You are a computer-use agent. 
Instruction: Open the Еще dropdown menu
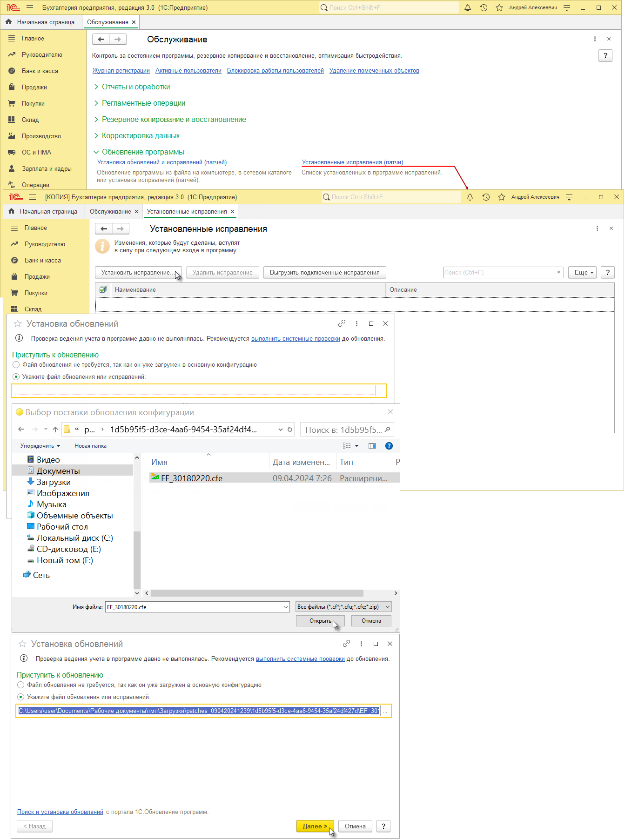click(582, 272)
